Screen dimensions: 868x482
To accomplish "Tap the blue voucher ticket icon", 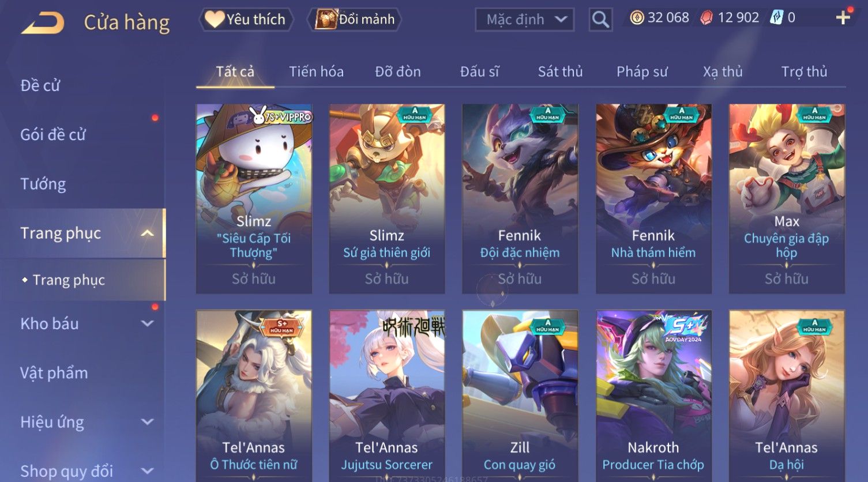I will 776,18.
